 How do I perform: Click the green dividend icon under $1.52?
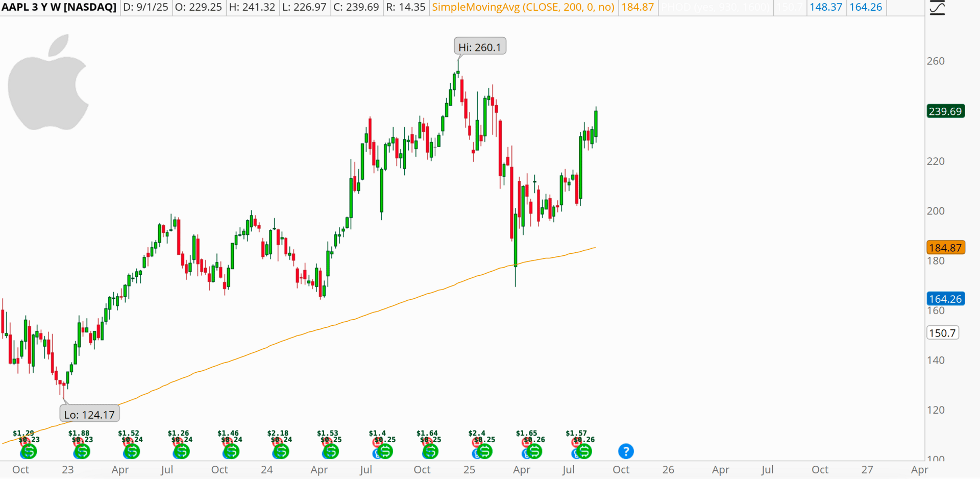coord(132,451)
